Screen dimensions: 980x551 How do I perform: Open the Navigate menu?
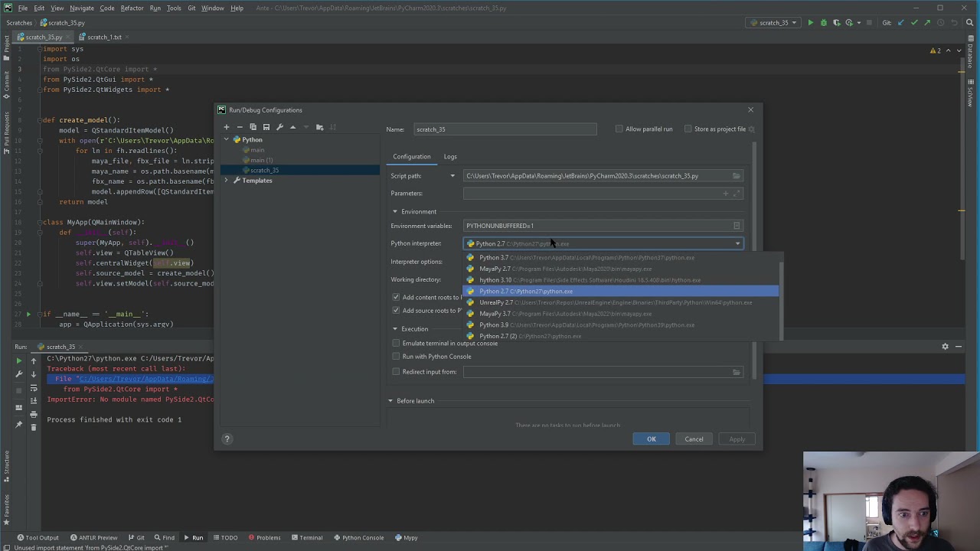coord(81,8)
